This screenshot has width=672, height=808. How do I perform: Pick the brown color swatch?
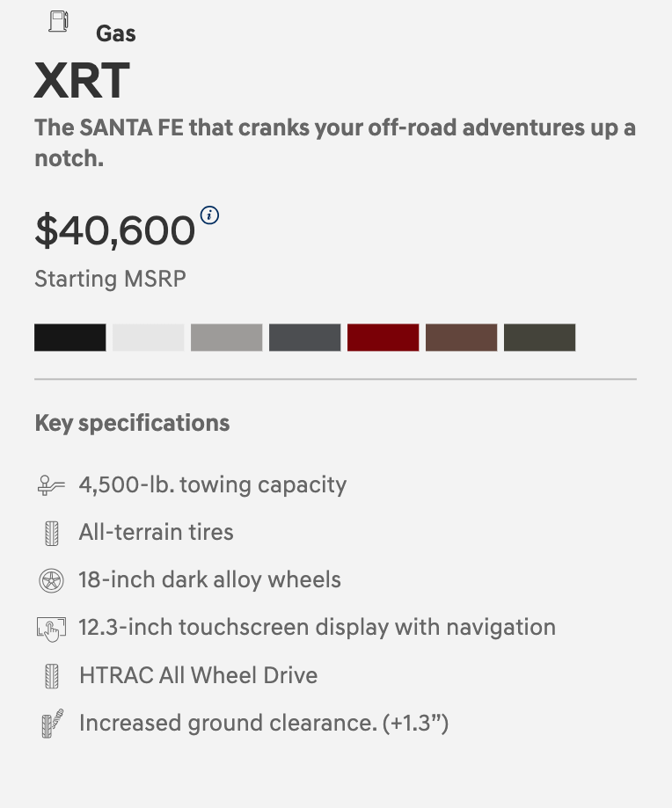click(x=462, y=338)
